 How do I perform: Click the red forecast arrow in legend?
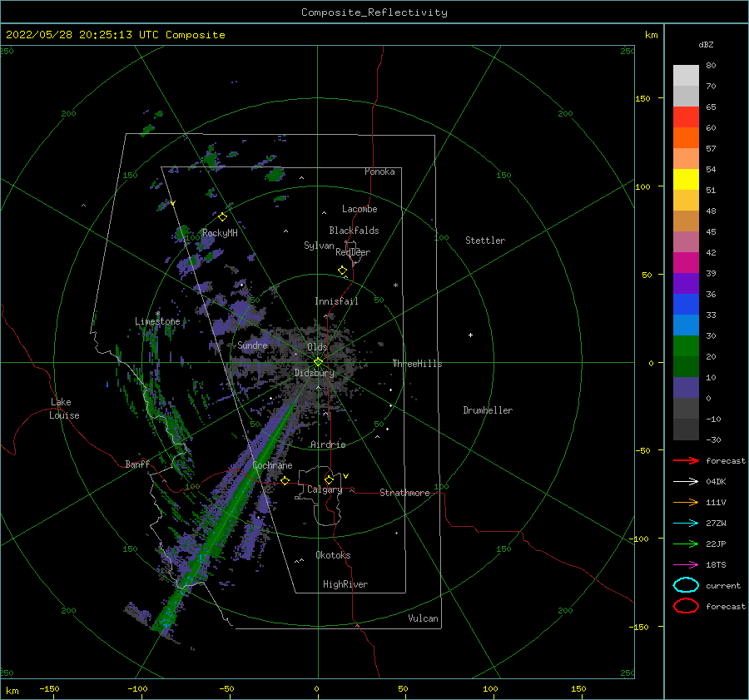[x=686, y=460]
